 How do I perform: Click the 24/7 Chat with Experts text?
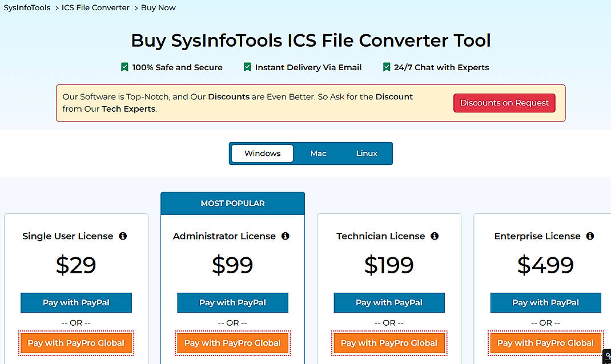[x=441, y=67]
